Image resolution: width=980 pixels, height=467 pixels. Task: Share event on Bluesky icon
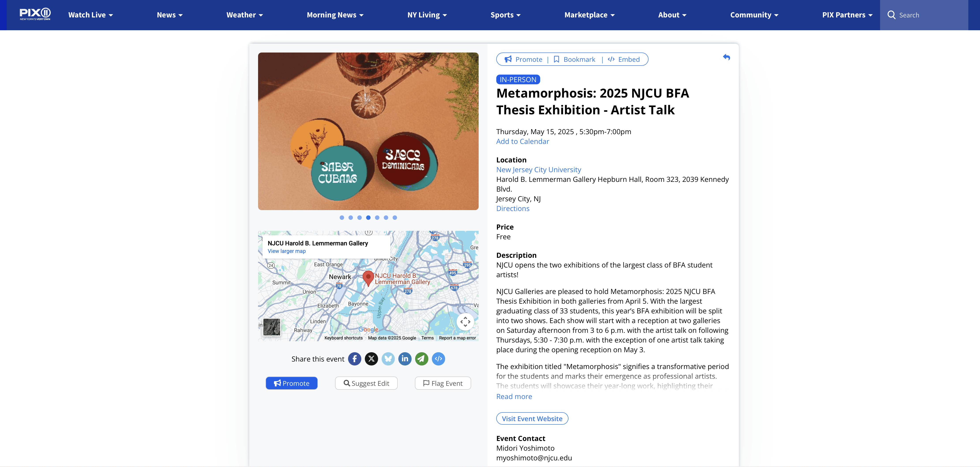(x=388, y=359)
